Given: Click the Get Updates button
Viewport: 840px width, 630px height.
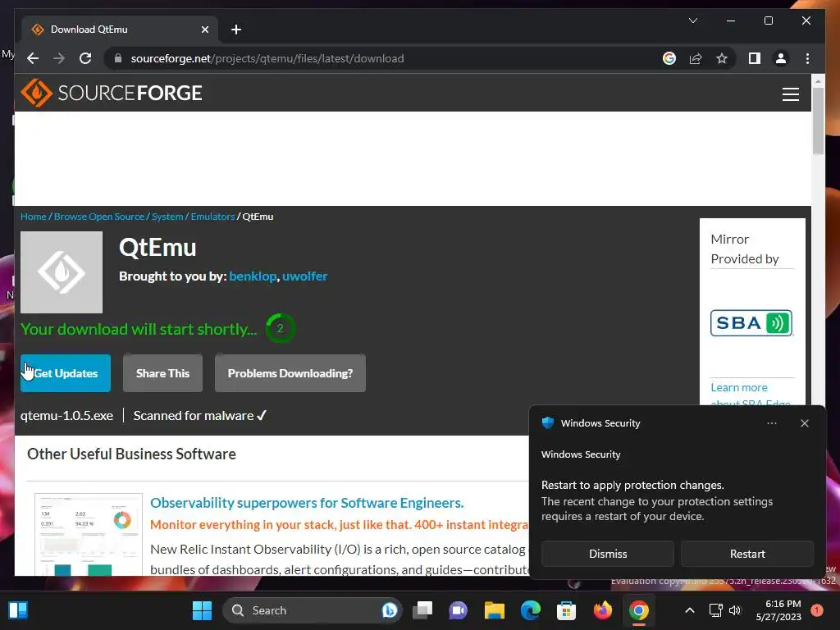Looking at the screenshot, I should tap(66, 373).
